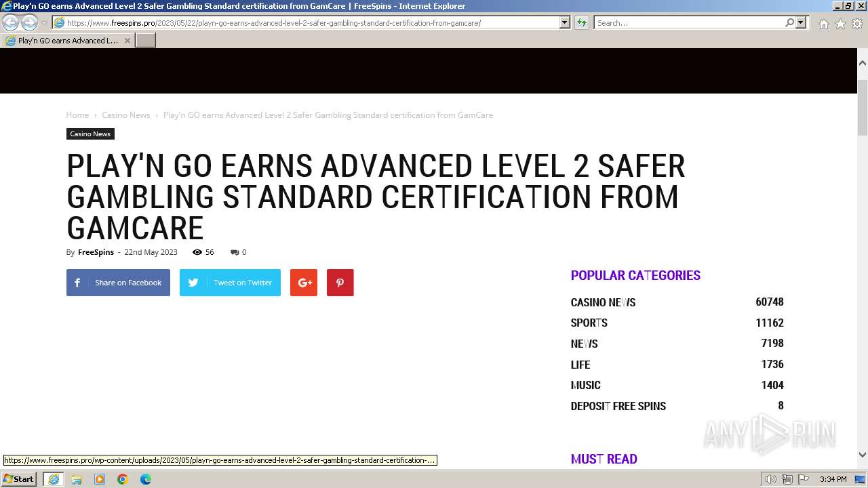Close the Play'n GO browser tab
Viewport: 868px width, 488px height.
click(127, 41)
